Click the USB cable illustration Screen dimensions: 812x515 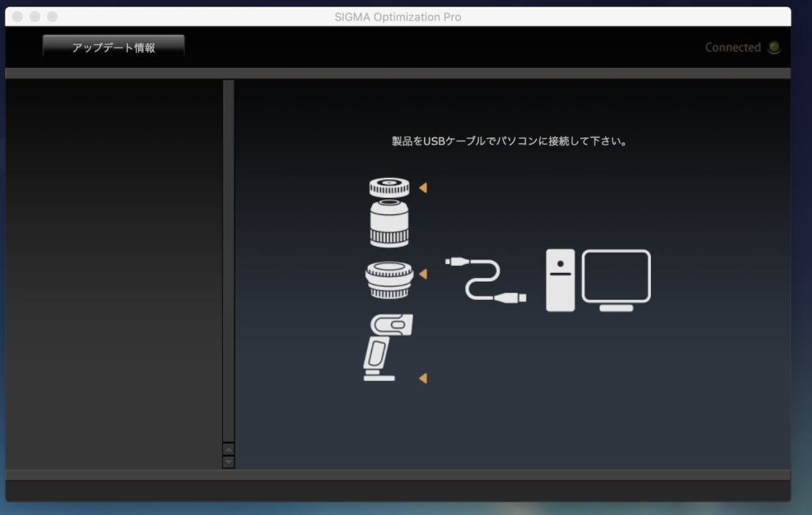(486, 280)
